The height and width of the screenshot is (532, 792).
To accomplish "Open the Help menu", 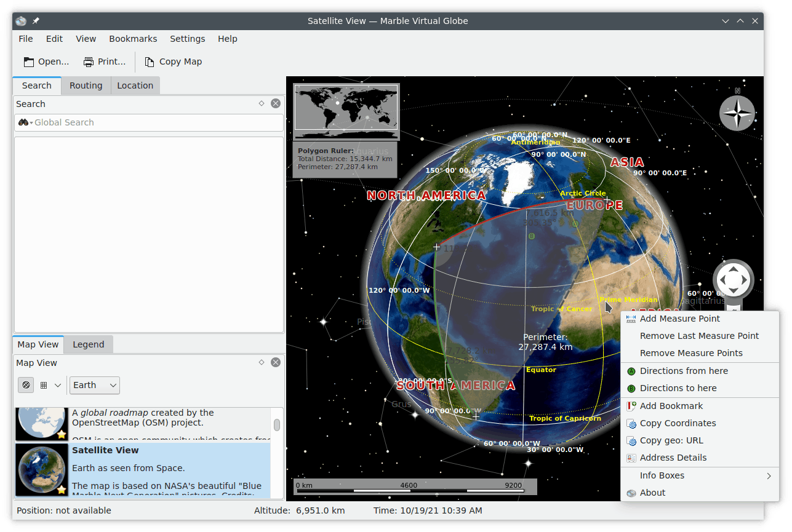I will (228, 39).
